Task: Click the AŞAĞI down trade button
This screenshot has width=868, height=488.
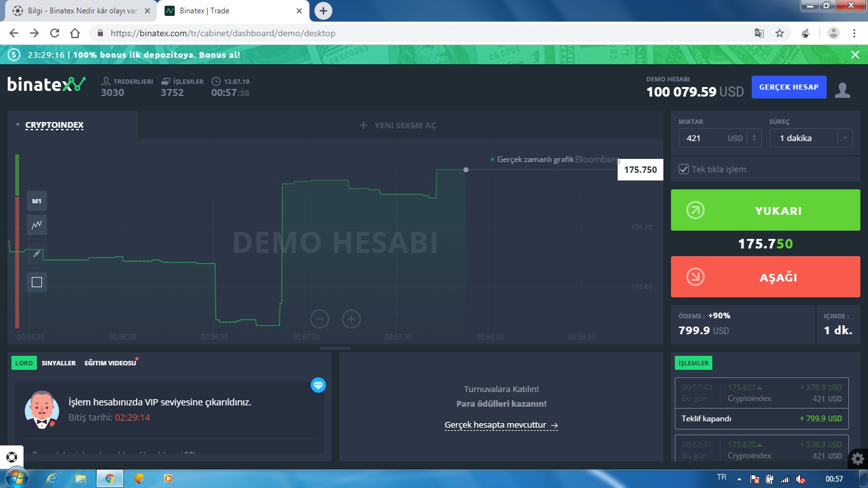Action: coord(765,277)
